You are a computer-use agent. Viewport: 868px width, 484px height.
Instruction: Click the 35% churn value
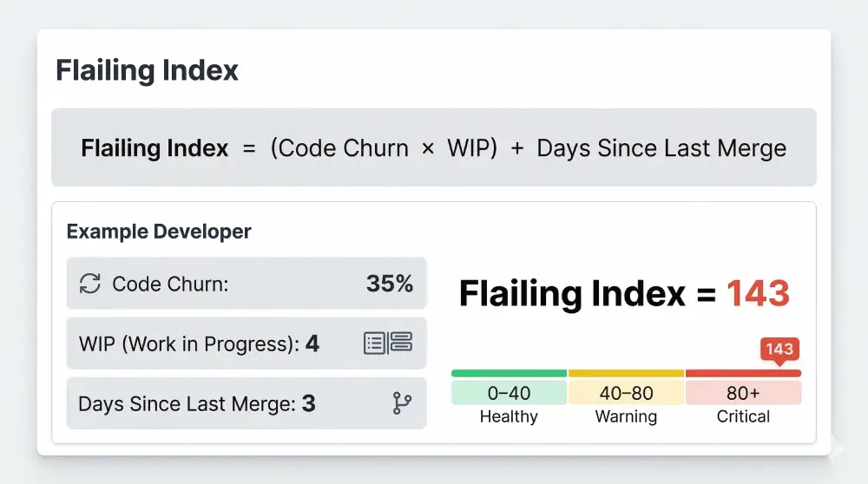[390, 284]
